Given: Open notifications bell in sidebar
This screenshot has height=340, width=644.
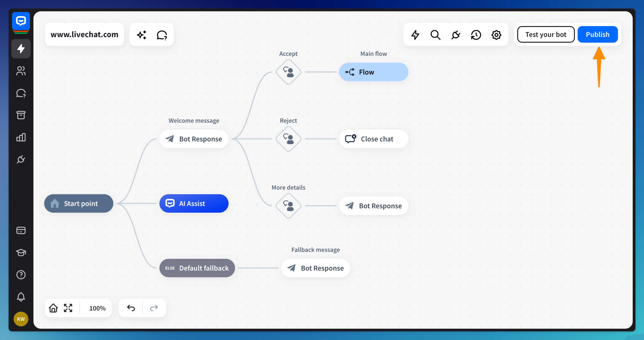Looking at the screenshot, I should coord(21,297).
